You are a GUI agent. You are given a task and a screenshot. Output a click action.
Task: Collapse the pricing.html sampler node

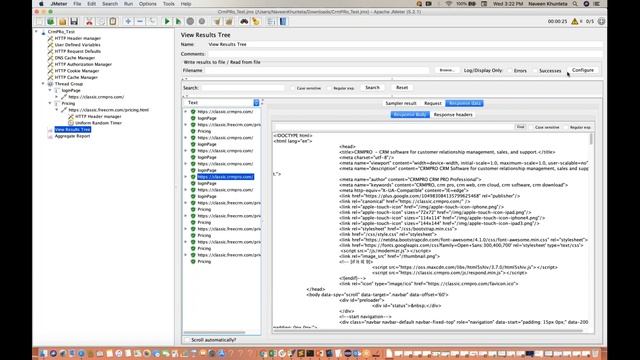tap(57, 110)
